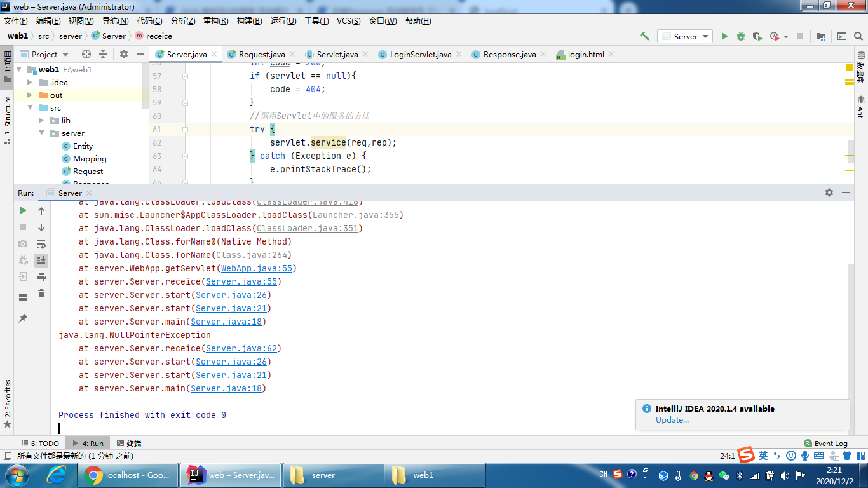
Task: Open the Response.java editor tab
Action: [509, 54]
